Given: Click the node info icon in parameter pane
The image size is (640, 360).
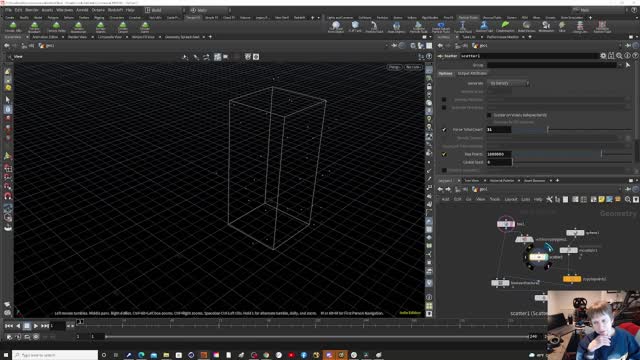Looking at the screenshot, I should (627, 56).
